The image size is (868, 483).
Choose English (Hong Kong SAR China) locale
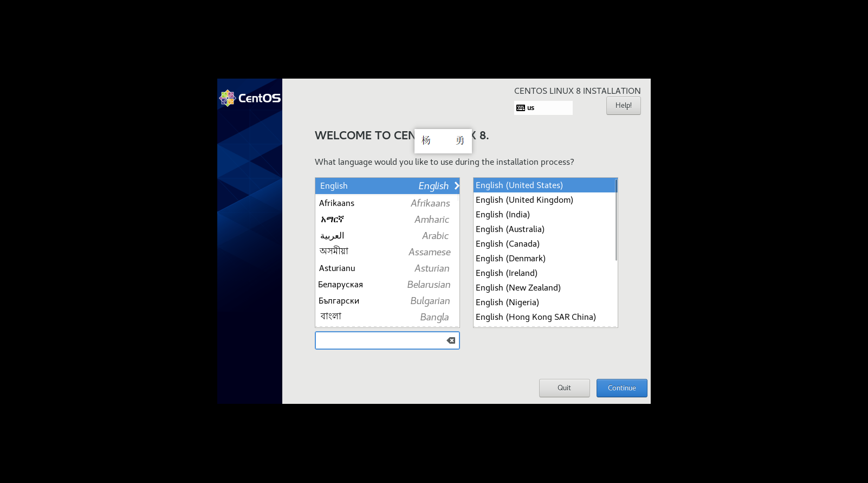pos(545,317)
